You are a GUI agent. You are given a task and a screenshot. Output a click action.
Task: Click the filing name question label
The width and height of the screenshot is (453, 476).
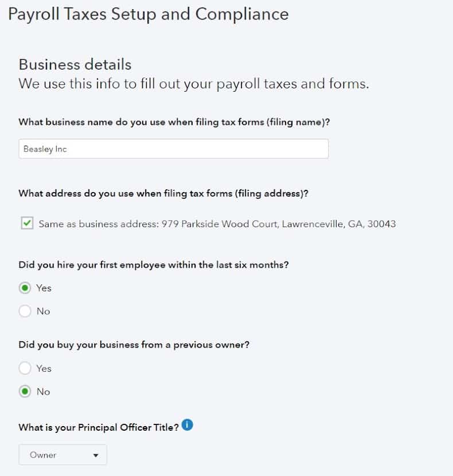(174, 122)
